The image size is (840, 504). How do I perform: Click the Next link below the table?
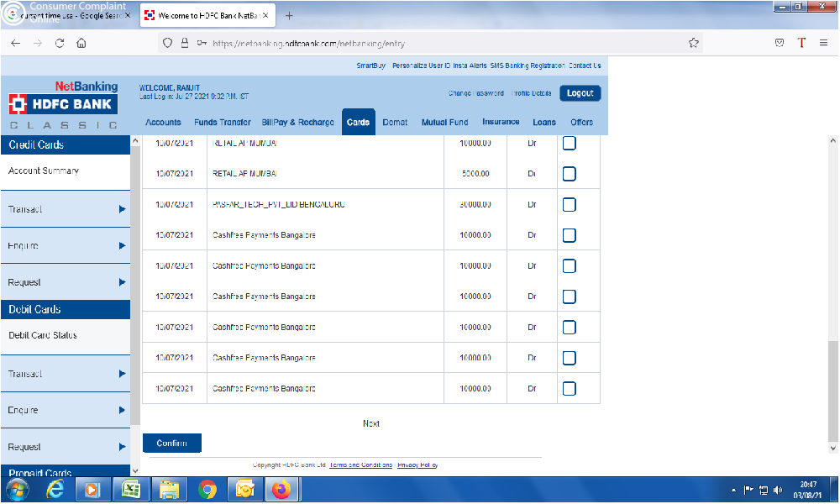[x=371, y=424]
